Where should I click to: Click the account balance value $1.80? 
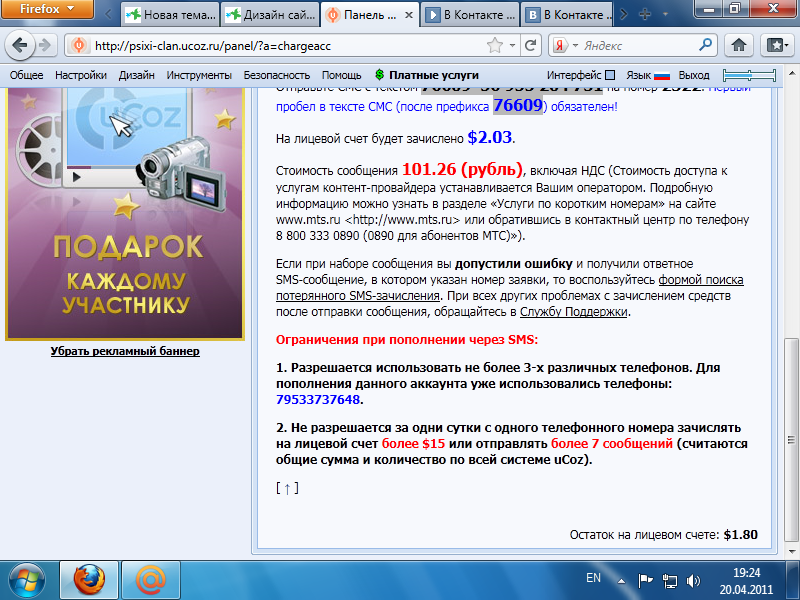pos(741,535)
